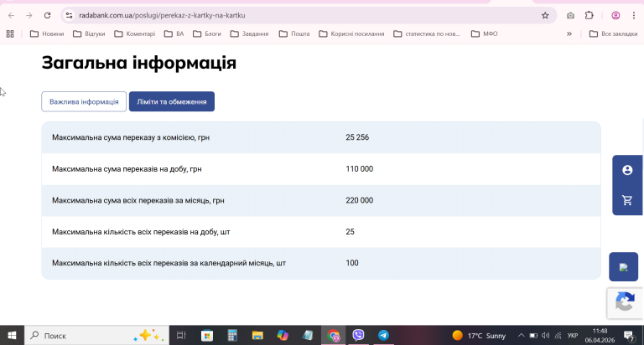Open the Extensions puzzle icon

tap(589, 16)
